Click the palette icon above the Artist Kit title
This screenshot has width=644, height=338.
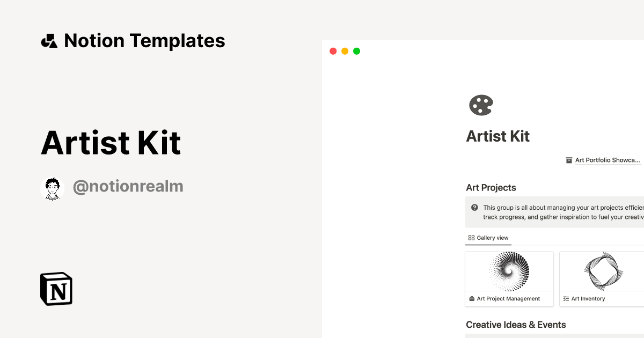pos(481,105)
